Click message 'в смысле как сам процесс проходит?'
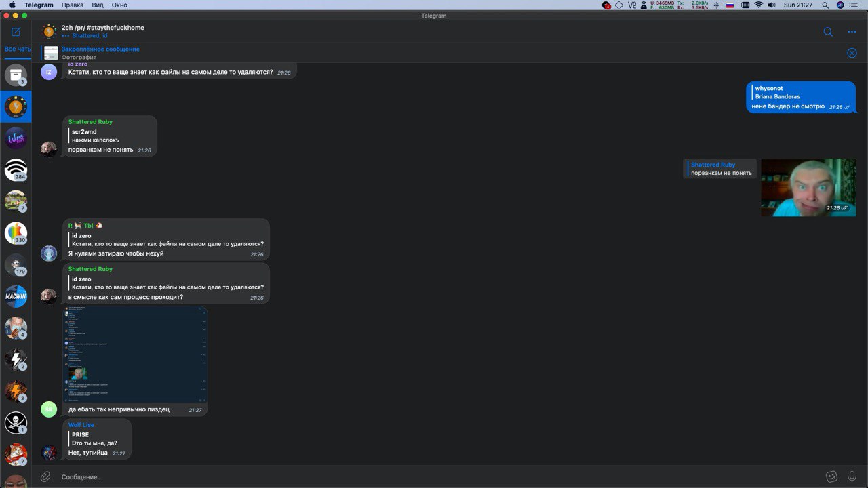Image resolution: width=868 pixels, height=488 pixels. (x=125, y=298)
